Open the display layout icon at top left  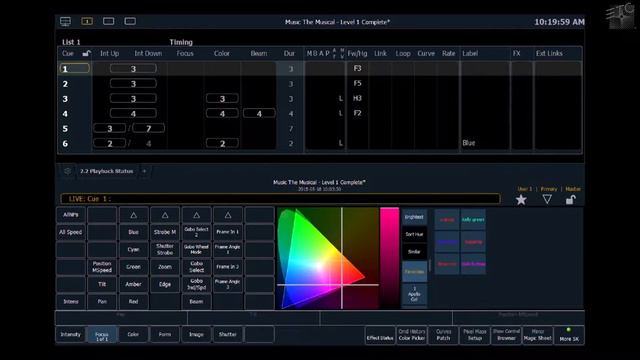point(65,21)
